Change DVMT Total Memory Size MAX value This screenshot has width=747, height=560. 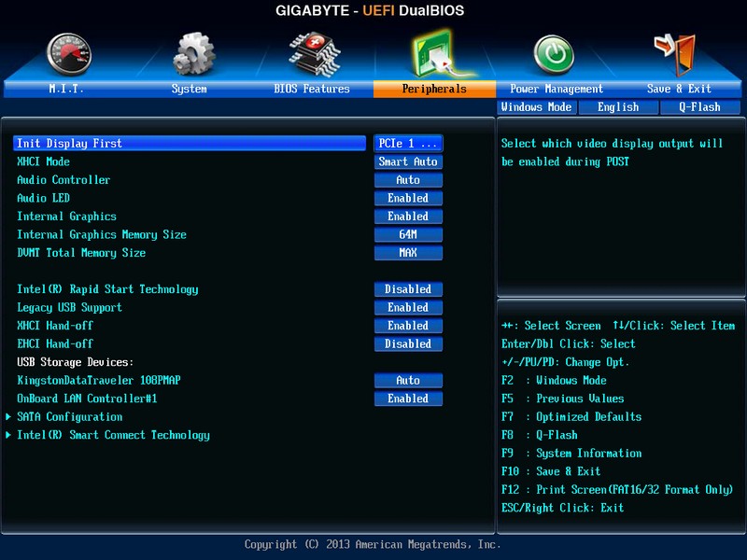[408, 253]
